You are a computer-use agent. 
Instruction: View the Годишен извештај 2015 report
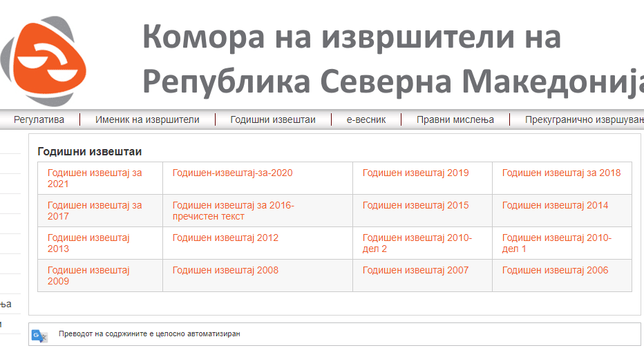415,205
